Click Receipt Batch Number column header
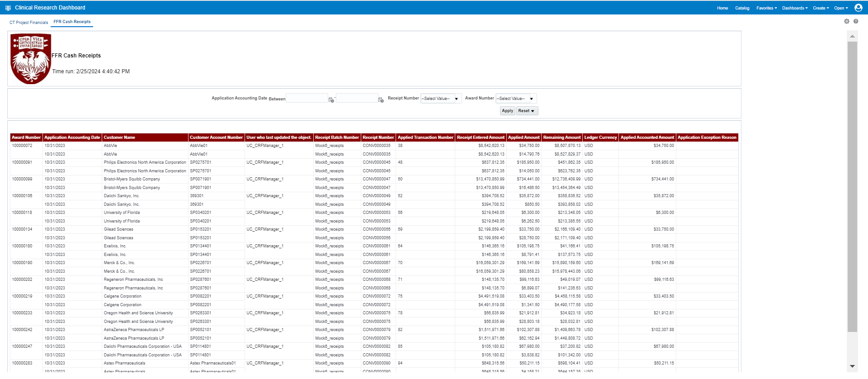The height and width of the screenshot is (379, 868). (337, 137)
